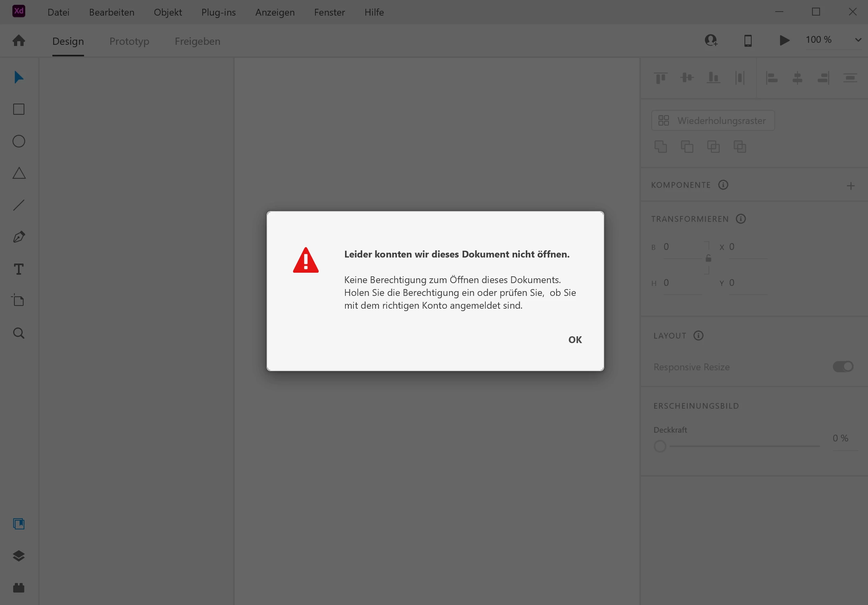Activate the Text tool

(19, 269)
